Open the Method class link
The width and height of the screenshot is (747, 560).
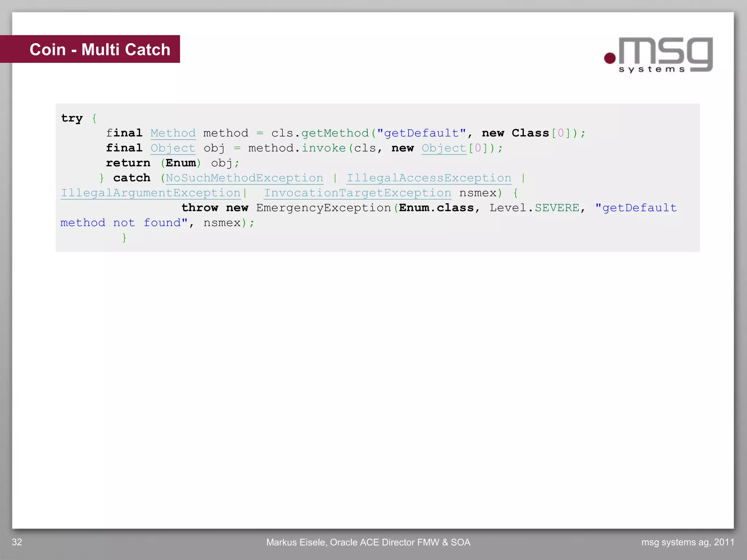click(173, 133)
